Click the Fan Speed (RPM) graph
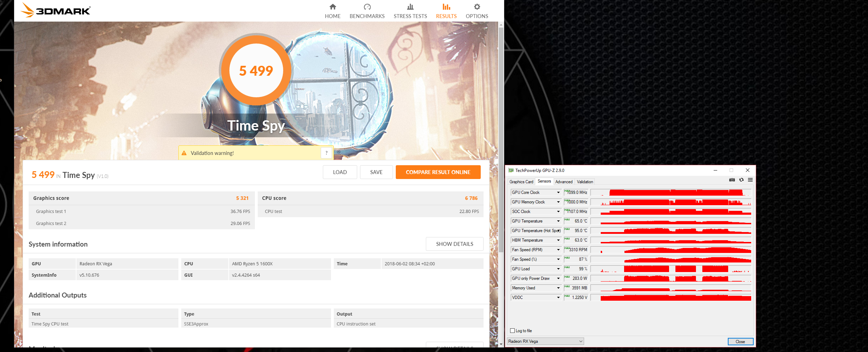Screen dimensions: 868x352 pyautogui.click(x=671, y=250)
